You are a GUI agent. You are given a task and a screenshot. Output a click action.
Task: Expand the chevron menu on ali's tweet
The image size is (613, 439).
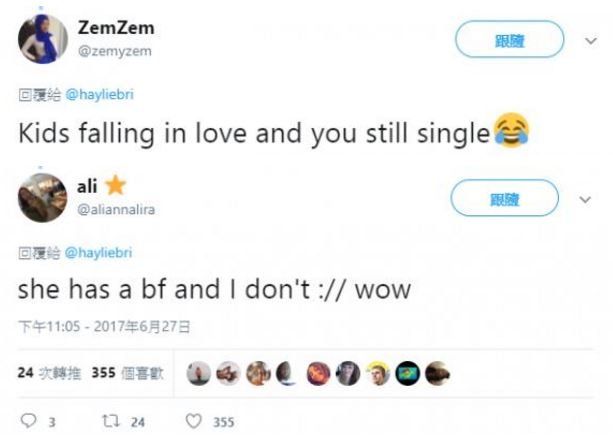[589, 199]
